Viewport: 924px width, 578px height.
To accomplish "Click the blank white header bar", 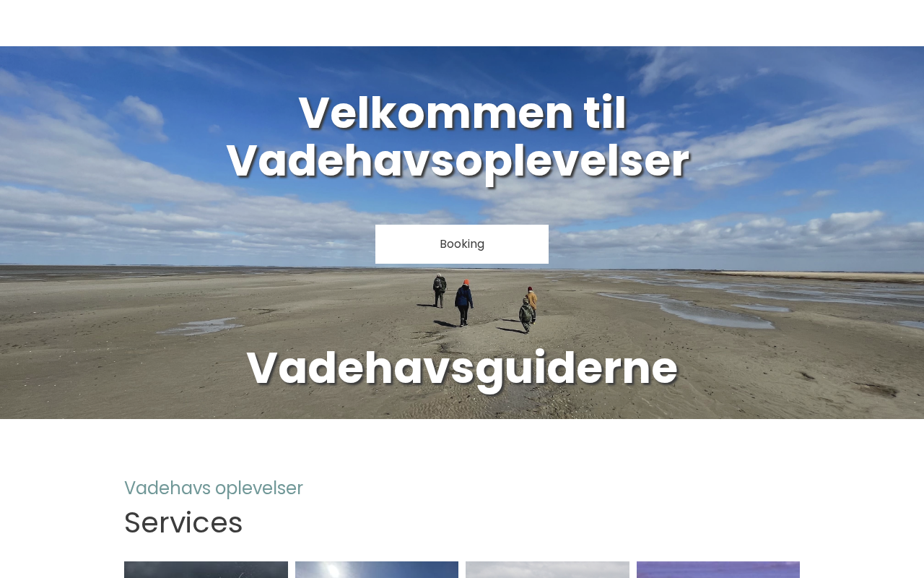I will coord(462,23).
